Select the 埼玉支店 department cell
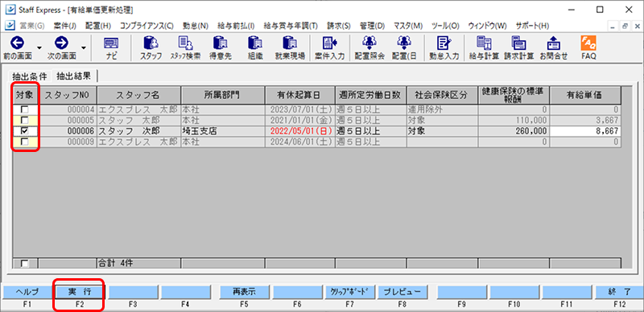This screenshot has width=644, height=312. click(223, 131)
